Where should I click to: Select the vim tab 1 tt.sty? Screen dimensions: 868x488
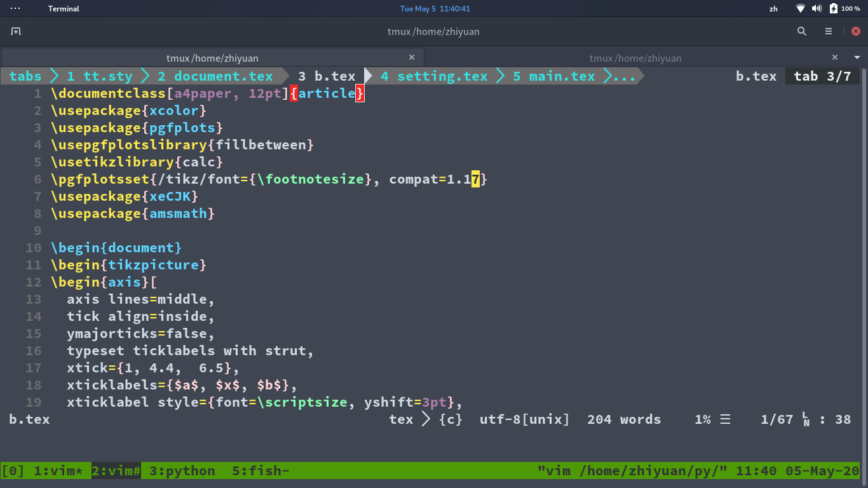(x=99, y=76)
